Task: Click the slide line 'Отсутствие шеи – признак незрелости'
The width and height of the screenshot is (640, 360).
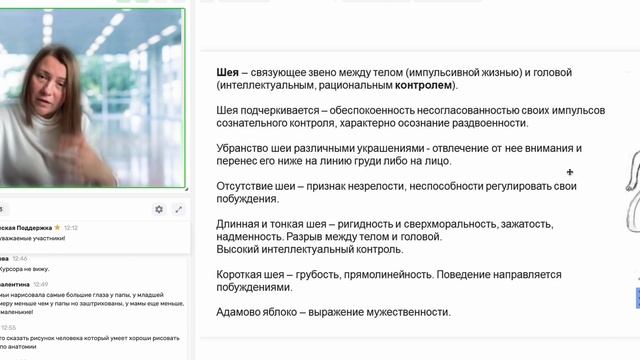Action: [x=396, y=192]
